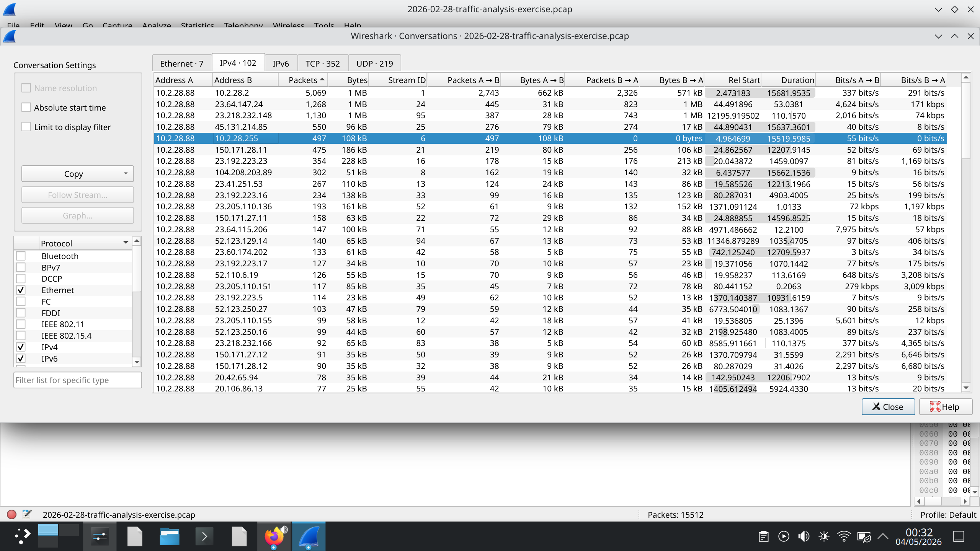This screenshot has height=551, width=980.
Task: Check the IEEE 802.11 protocol checkbox
Action: (x=21, y=324)
